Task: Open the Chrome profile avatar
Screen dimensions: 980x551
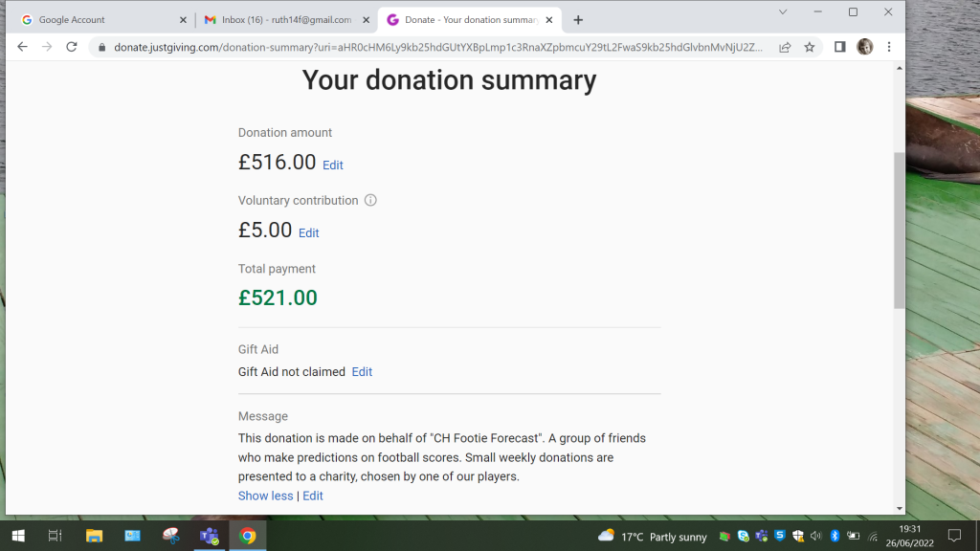Action: [865, 47]
